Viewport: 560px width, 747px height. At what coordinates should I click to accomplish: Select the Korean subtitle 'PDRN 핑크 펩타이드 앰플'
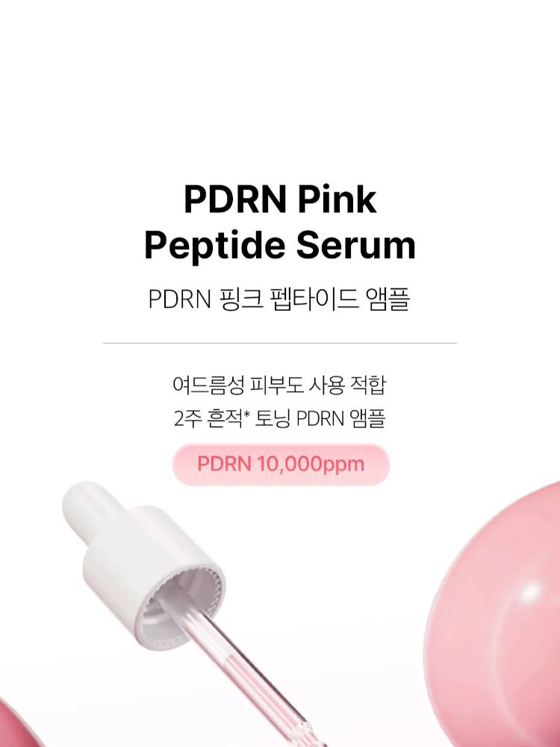[x=279, y=300]
